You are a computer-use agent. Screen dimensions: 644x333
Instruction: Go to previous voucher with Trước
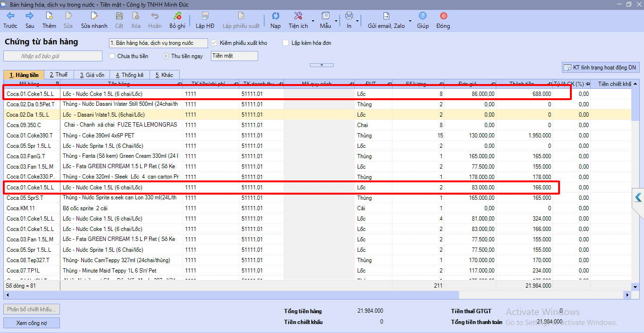[10, 20]
